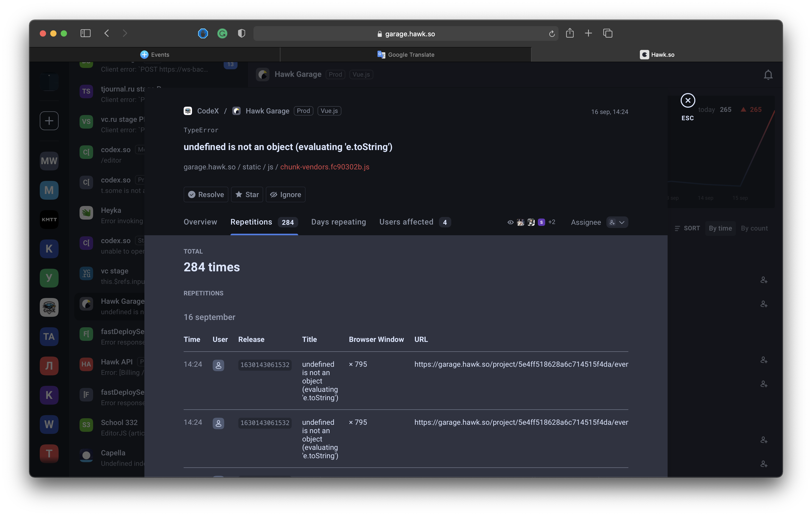Sort events By count
This screenshot has width=812, height=516.
[x=754, y=228]
